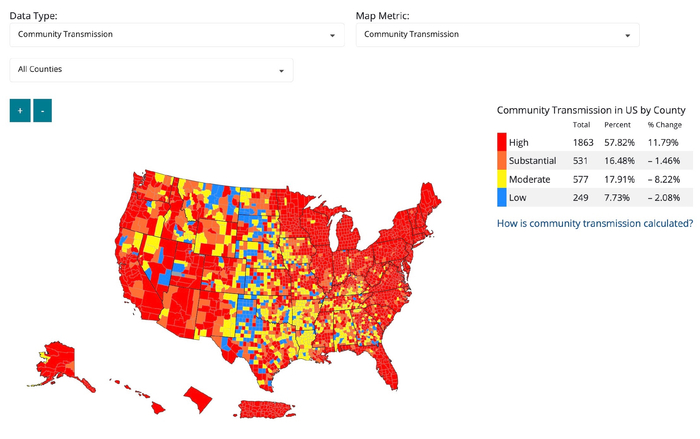The image size is (700, 439).
Task: Open the Map Metric dropdown
Action: point(497,34)
